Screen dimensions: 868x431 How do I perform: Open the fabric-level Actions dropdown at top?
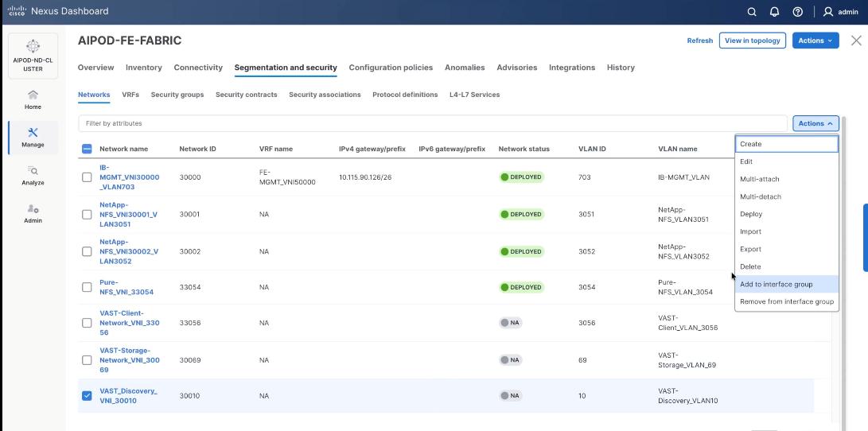815,41
